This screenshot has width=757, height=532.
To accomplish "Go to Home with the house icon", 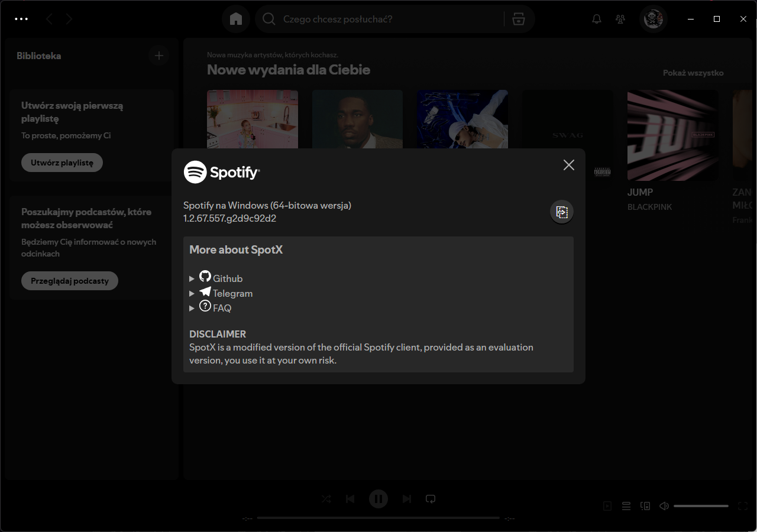I will (236, 19).
